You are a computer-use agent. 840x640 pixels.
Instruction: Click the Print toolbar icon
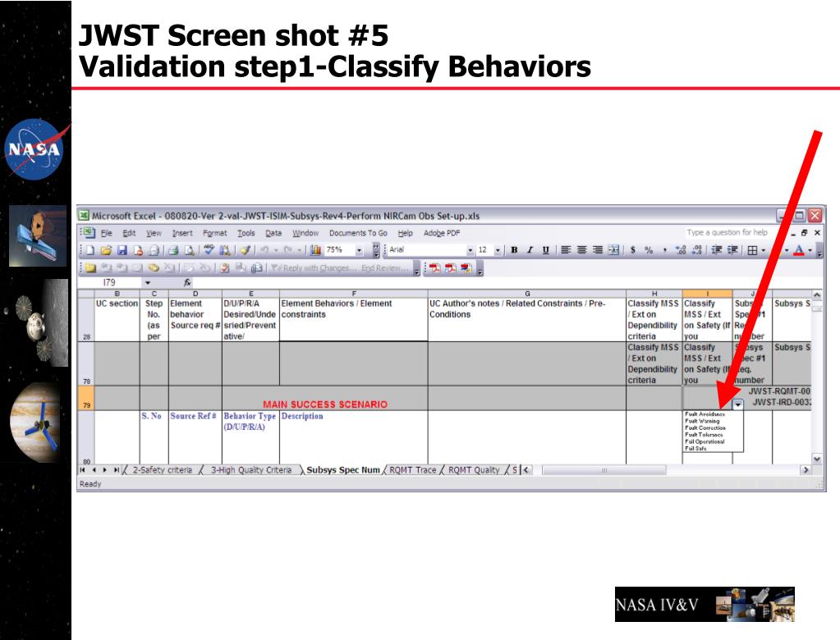pyautogui.click(x=173, y=250)
